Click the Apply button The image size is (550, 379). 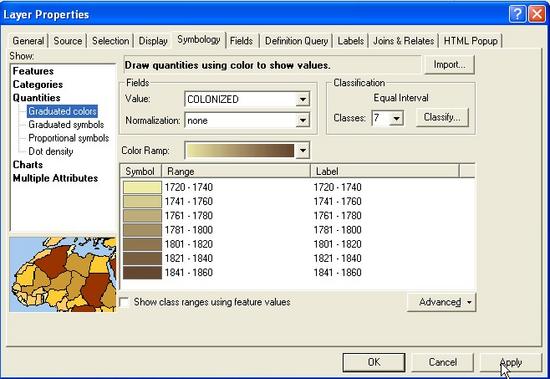(511, 362)
